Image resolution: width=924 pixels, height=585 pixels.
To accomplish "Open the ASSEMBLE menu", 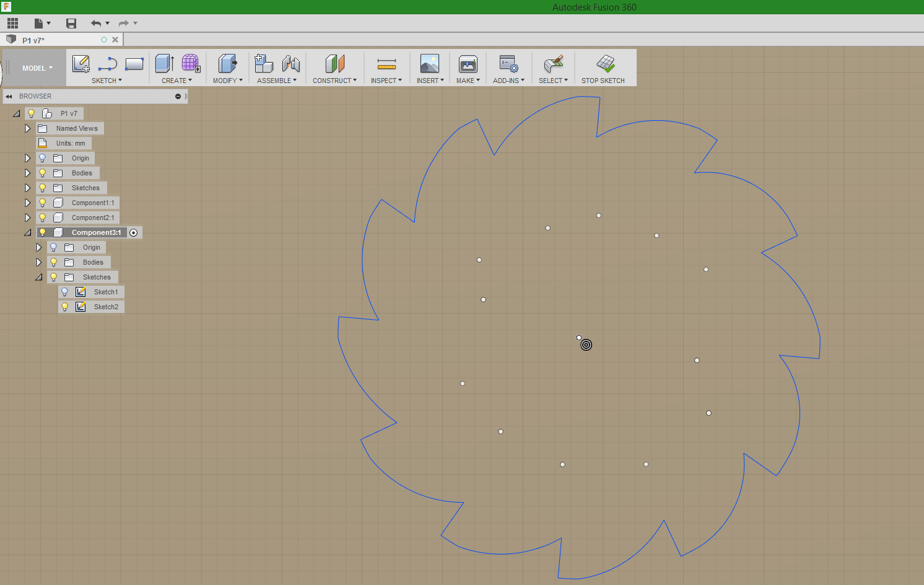I will (x=277, y=81).
